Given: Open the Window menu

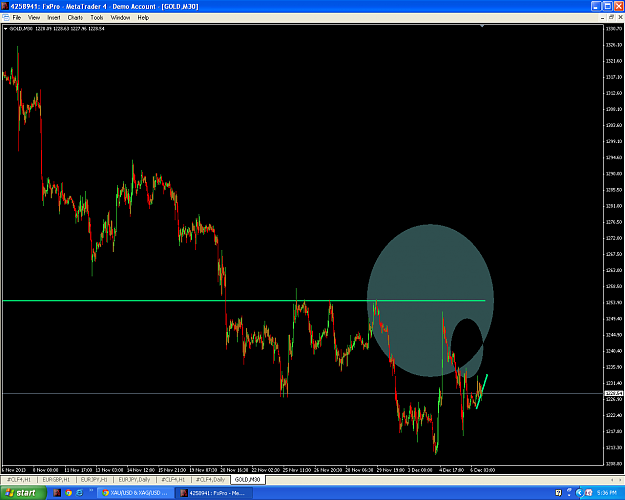Looking at the screenshot, I should pyautogui.click(x=120, y=18).
